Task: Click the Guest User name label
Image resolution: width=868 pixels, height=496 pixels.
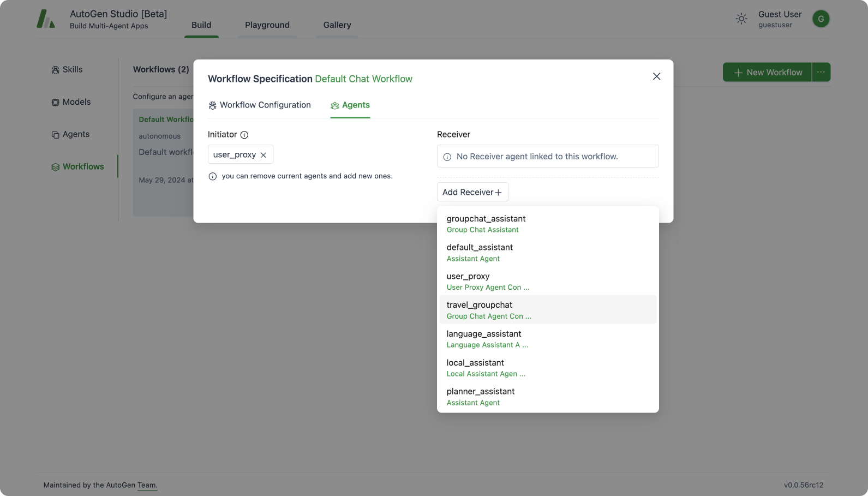Action: tap(780, 14)
